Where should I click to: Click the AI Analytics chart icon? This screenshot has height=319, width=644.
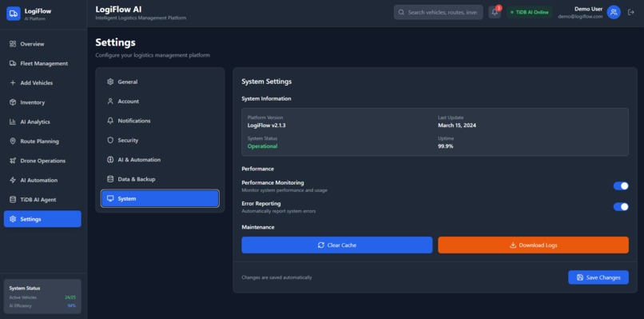(x=13, y=122)
